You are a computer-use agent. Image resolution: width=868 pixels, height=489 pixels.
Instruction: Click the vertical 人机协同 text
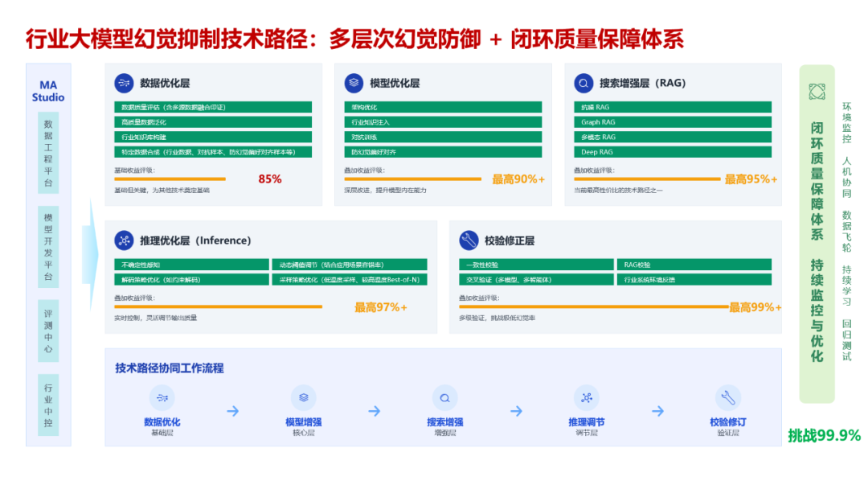click(x=847, y=177)
